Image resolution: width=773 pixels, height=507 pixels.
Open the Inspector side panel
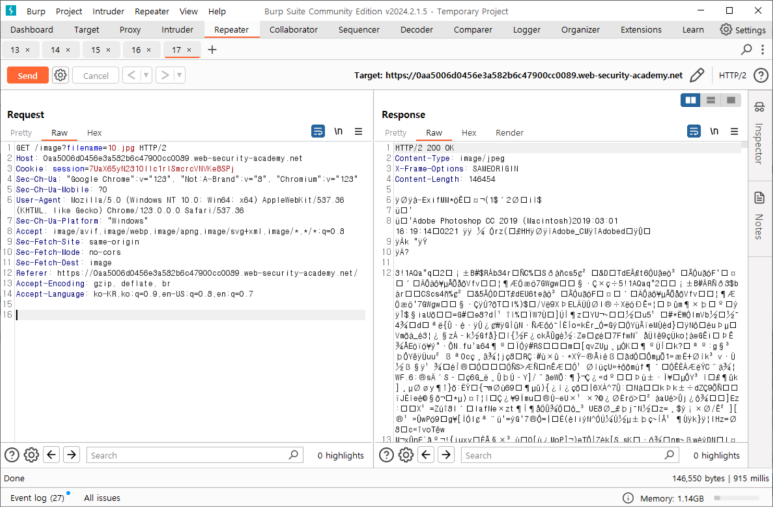759,134
